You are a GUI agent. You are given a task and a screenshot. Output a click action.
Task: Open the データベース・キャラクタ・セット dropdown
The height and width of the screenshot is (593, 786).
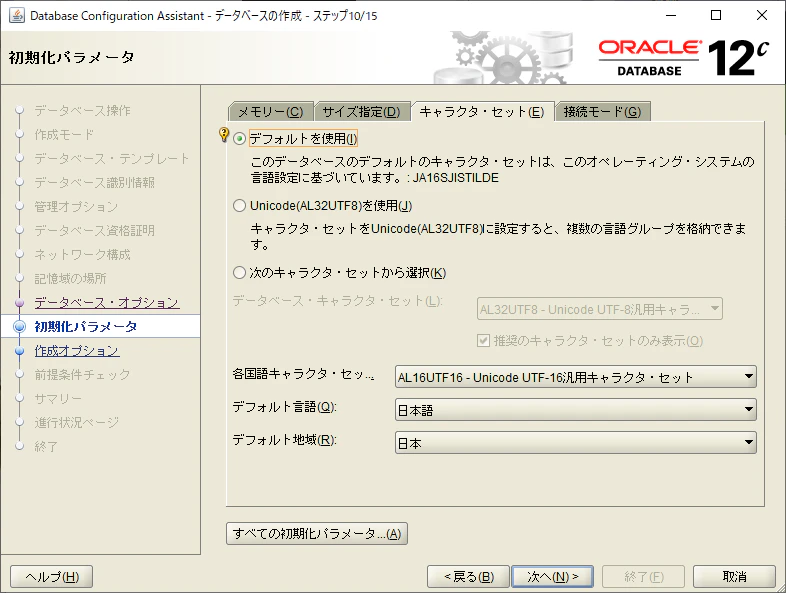[600, 309]
